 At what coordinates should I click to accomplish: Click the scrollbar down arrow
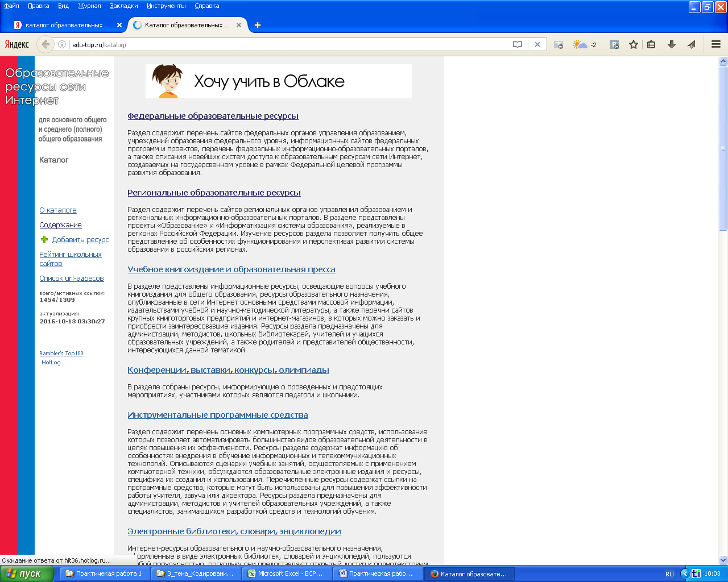pyautogui.click(x=723, y=560)
